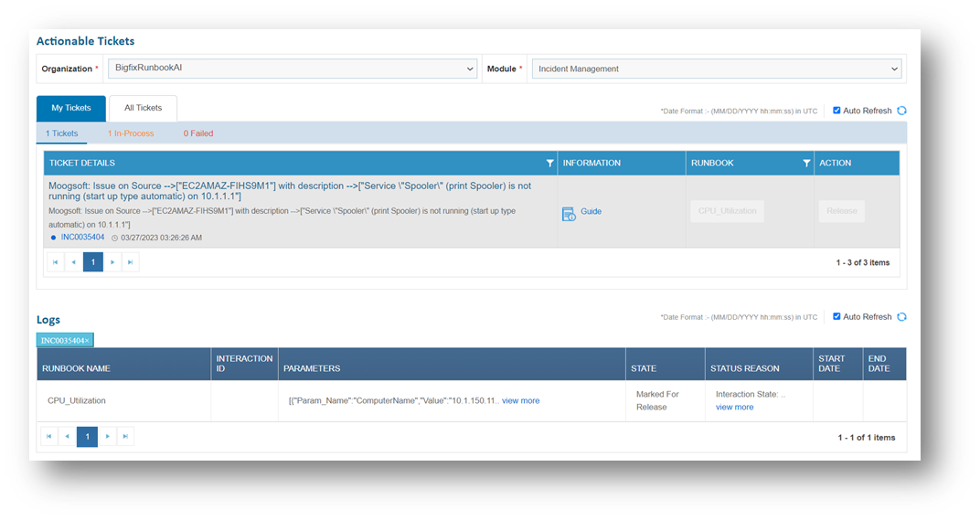The image size is (980, 520).
Task: Go to next page in tickets pager
Action: (112, 262)
